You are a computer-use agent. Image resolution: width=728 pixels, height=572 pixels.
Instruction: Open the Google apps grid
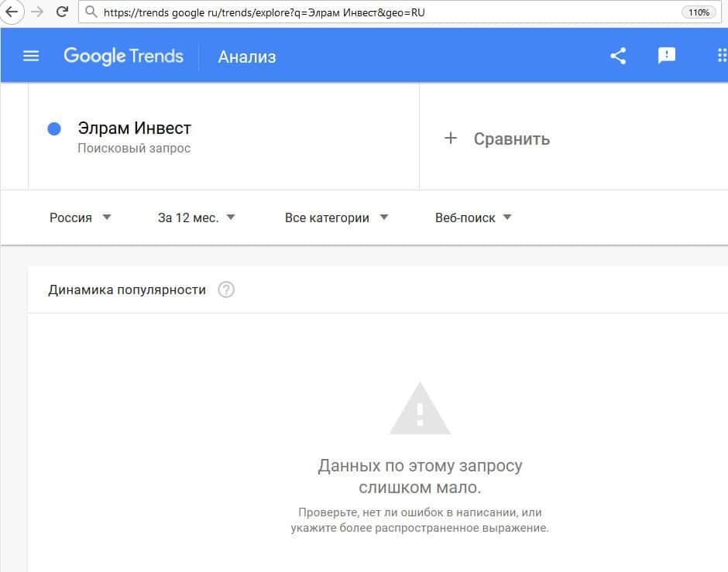pyautogui.click(x=722, y=56)
